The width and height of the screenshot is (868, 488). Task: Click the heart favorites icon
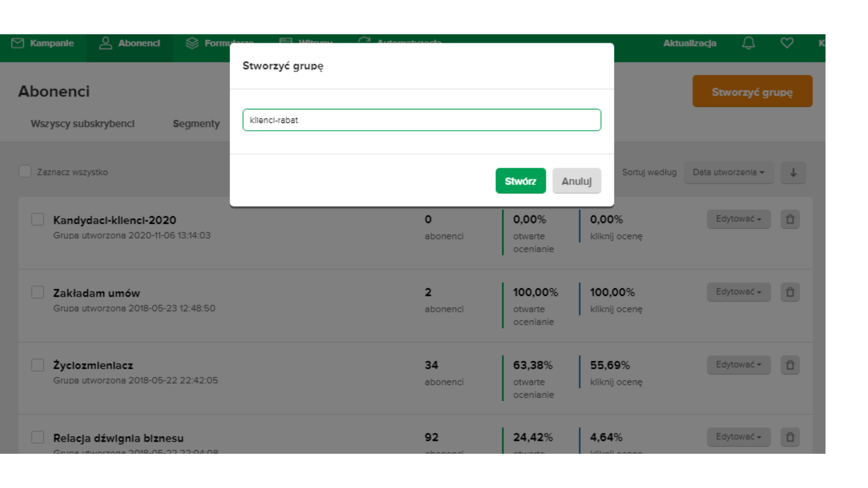[787, 43]
